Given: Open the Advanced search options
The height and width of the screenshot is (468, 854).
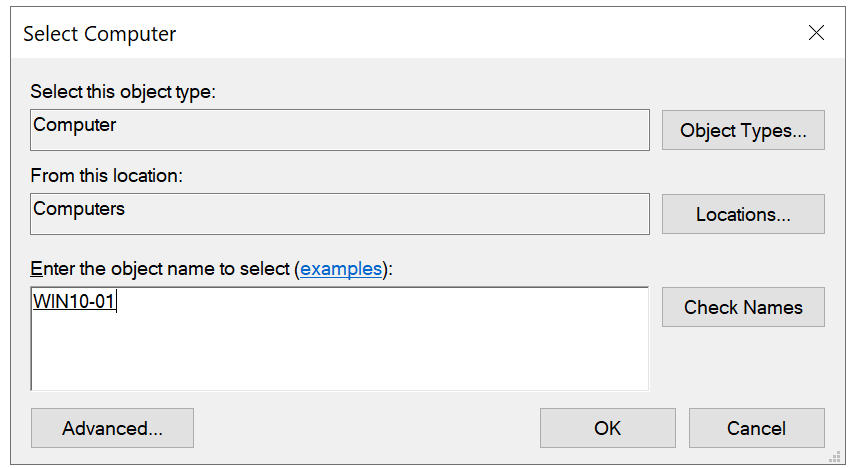Looking at the screenshot, I should (x=112, y=428).
